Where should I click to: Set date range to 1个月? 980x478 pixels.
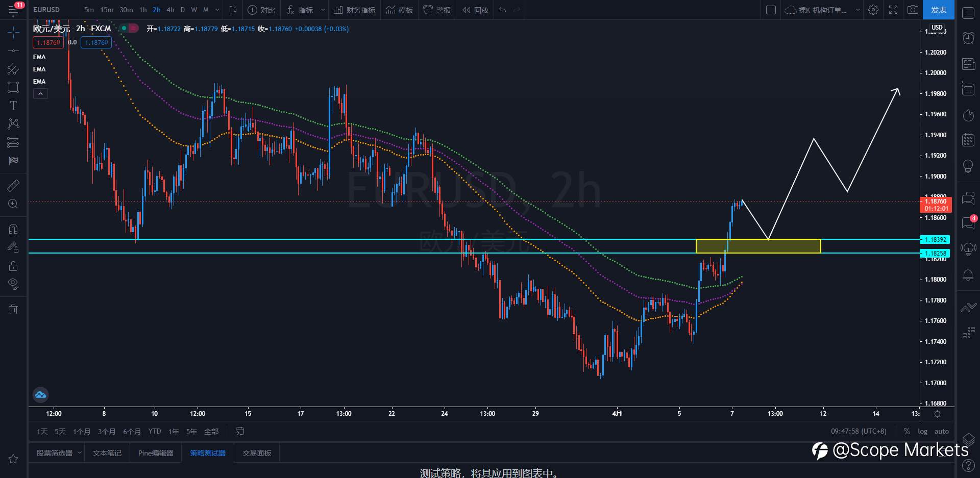point(82,432)
